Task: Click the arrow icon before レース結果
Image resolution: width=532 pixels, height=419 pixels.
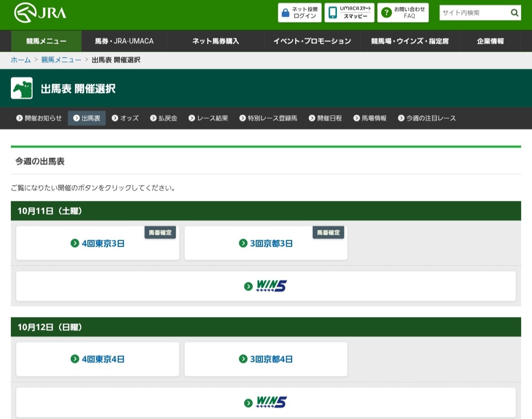Action: click(x=192, y=118)
